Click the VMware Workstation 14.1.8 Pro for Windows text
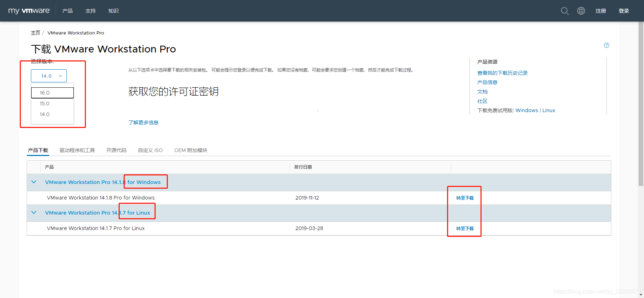Viewport: 644px width, 298px height. (101, 198)
